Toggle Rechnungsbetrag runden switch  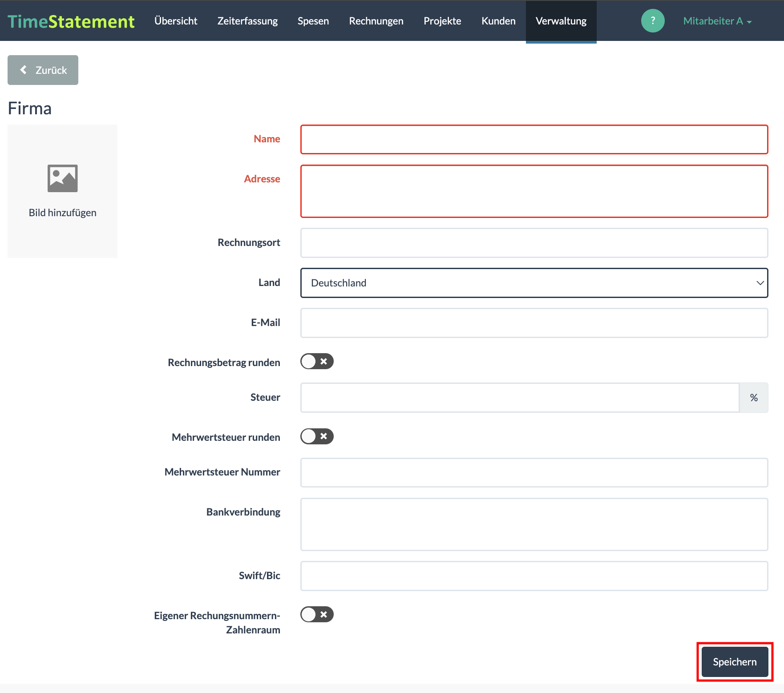tap(317, 362)
